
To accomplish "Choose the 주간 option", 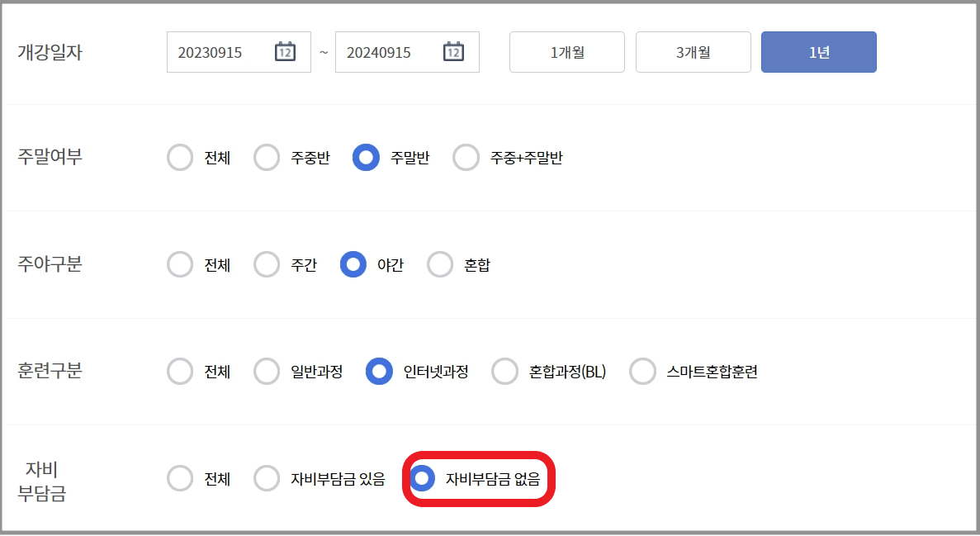I will (267, 264).
